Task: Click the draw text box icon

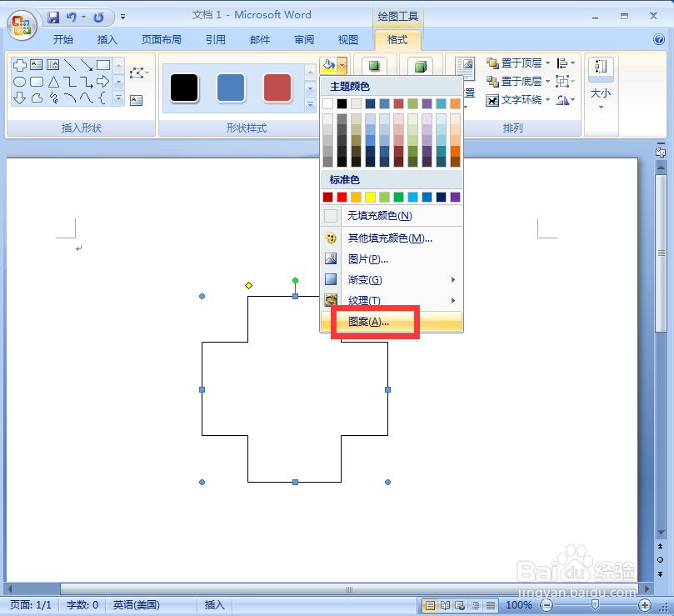Action: tap(137, 100)
